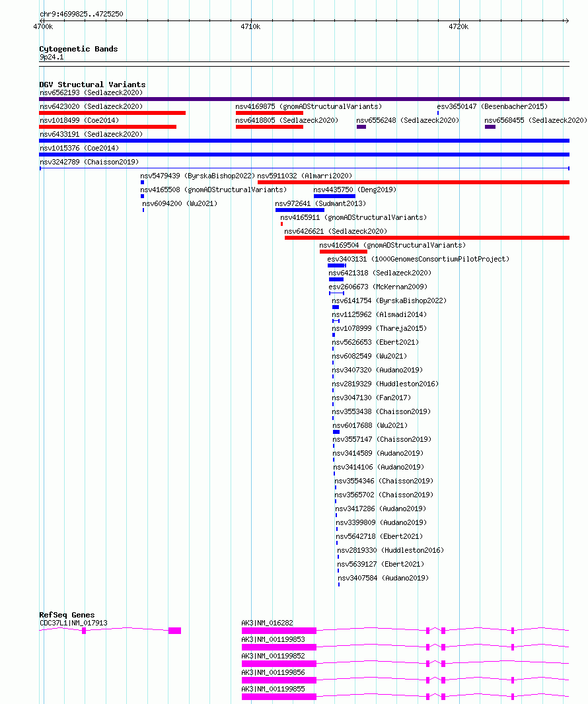
Task: Open nsv3399809 (Audano2019) variant label
Action: [x=381, y=523]
